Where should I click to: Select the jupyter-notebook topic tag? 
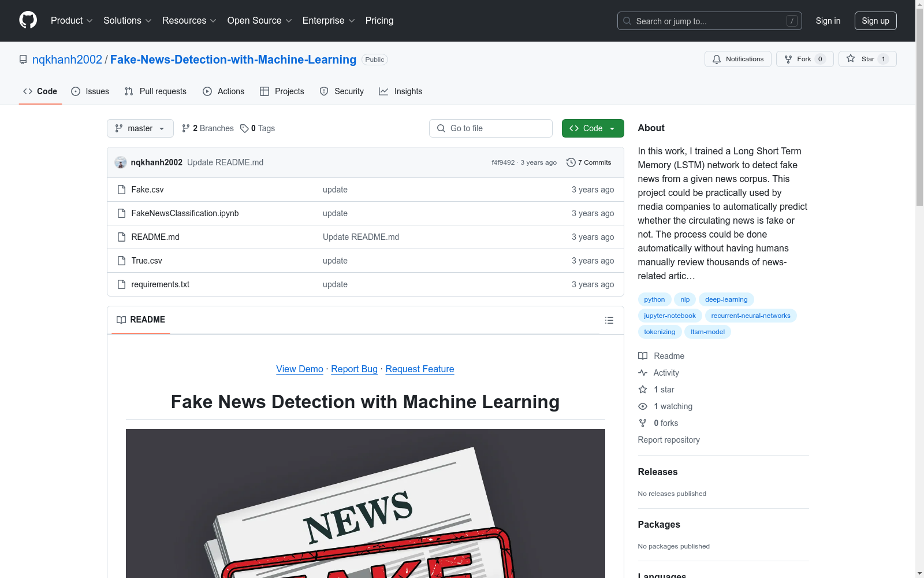point(670,316)
